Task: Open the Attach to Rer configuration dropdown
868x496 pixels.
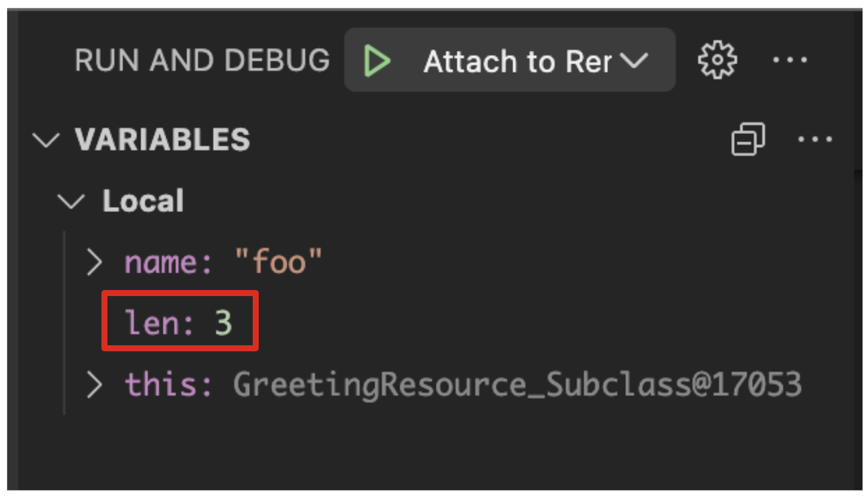Action: (517, 61)
